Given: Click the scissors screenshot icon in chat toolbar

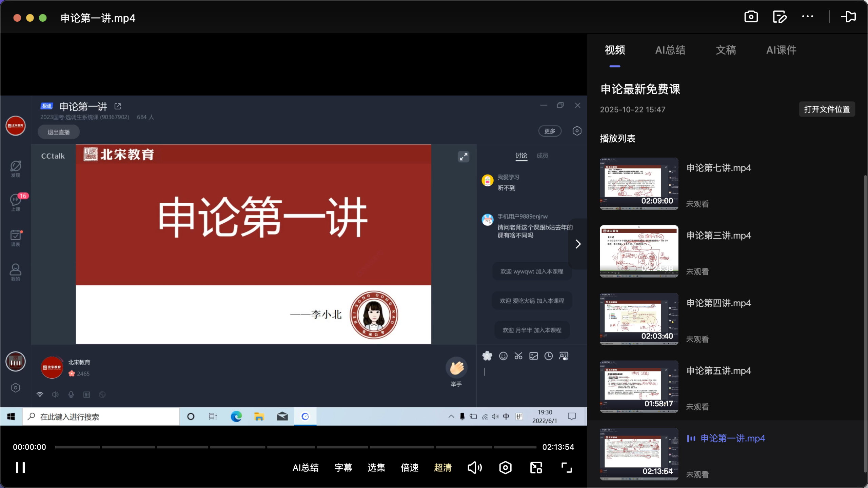Looking at the screenshot, I should point(518,356).
